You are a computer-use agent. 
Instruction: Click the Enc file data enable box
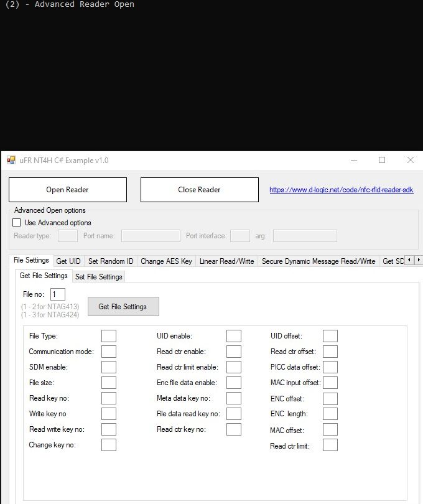coord(234,383)
